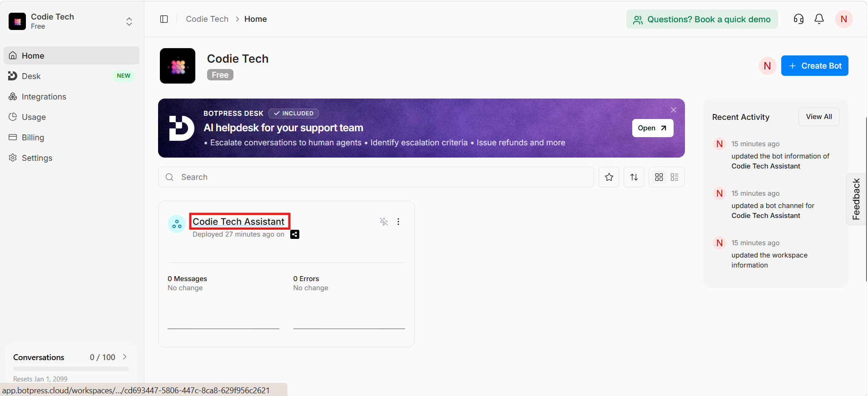Click the Codie Tech workspace logo in sidebar

coord(17,21)
